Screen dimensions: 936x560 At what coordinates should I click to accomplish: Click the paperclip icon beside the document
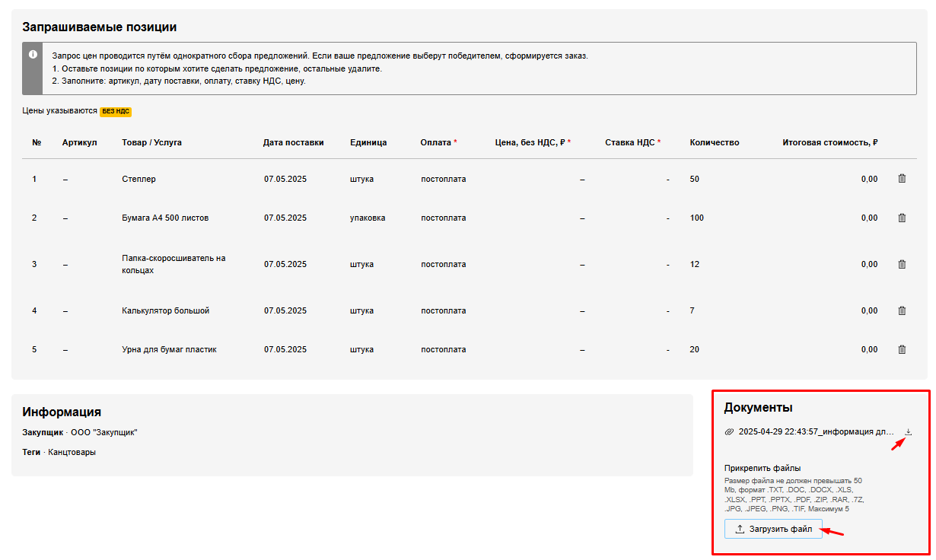729,432
